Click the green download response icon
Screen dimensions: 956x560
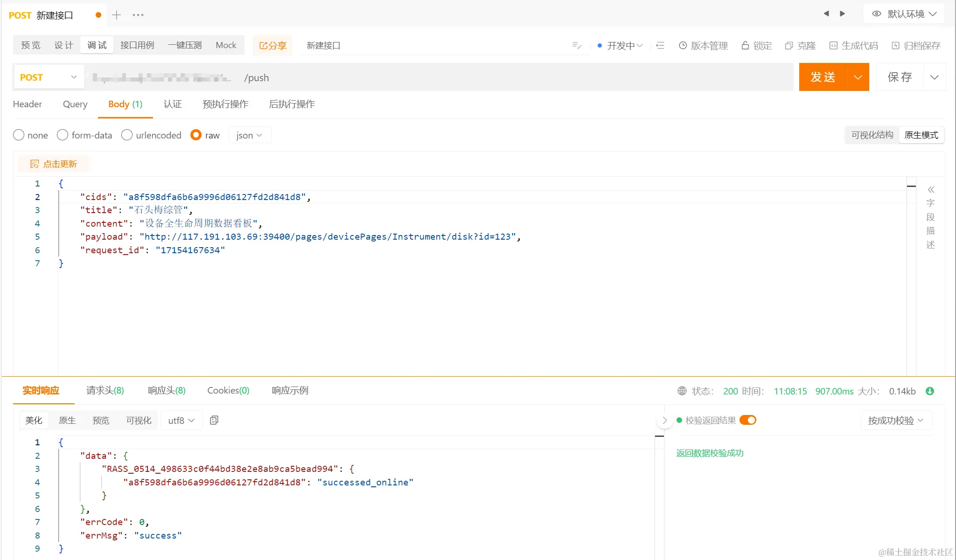[930, 391]
